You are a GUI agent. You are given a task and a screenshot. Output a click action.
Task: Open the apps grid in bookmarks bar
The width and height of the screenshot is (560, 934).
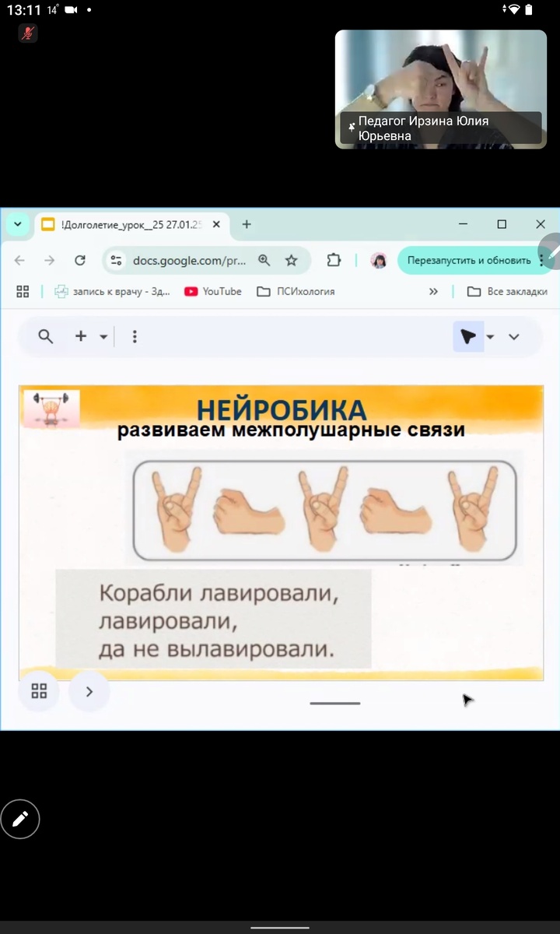coord(23,291)
